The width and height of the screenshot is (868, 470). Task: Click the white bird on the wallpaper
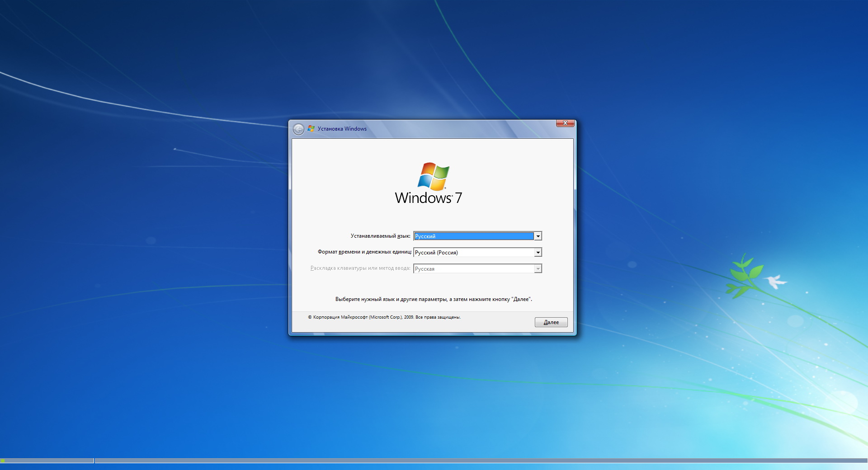pos(776,281)
